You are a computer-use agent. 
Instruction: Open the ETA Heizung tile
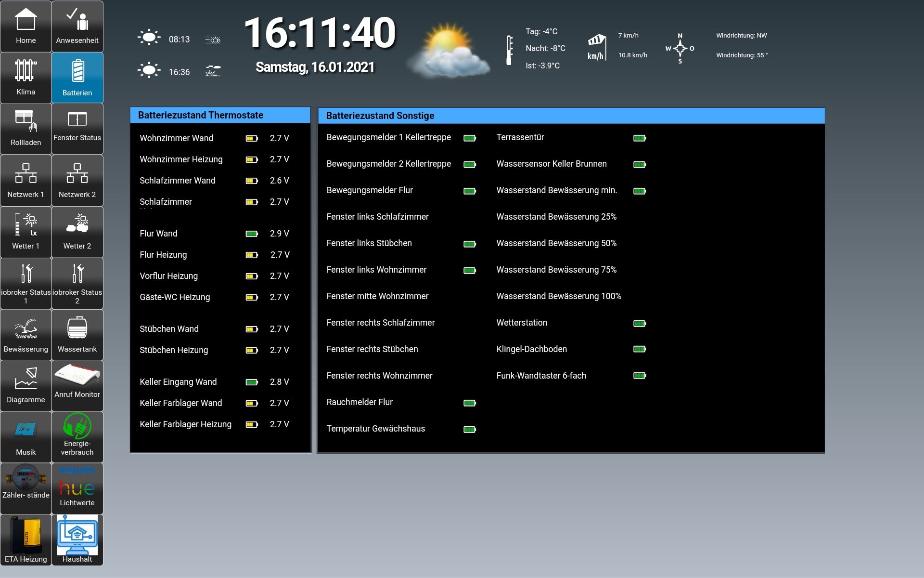pyautogui.click(x=26, y=539)
